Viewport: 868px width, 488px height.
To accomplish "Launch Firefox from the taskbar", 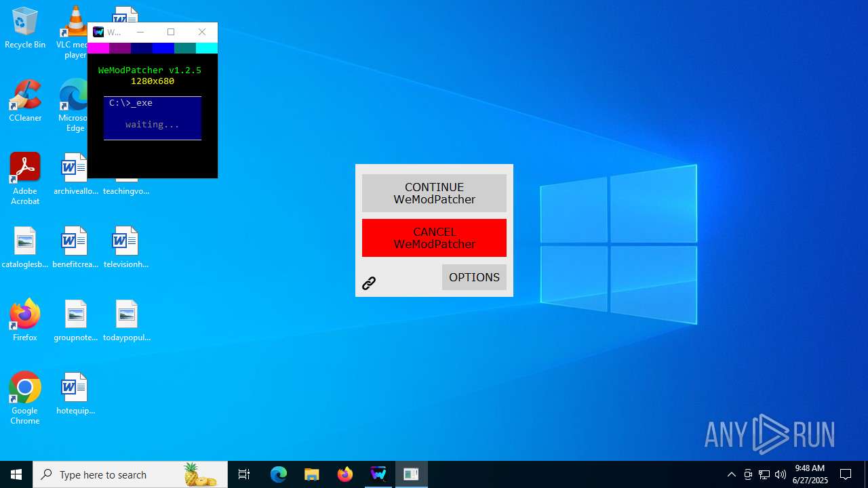I will pyautogui.click(x=344, y=474).
